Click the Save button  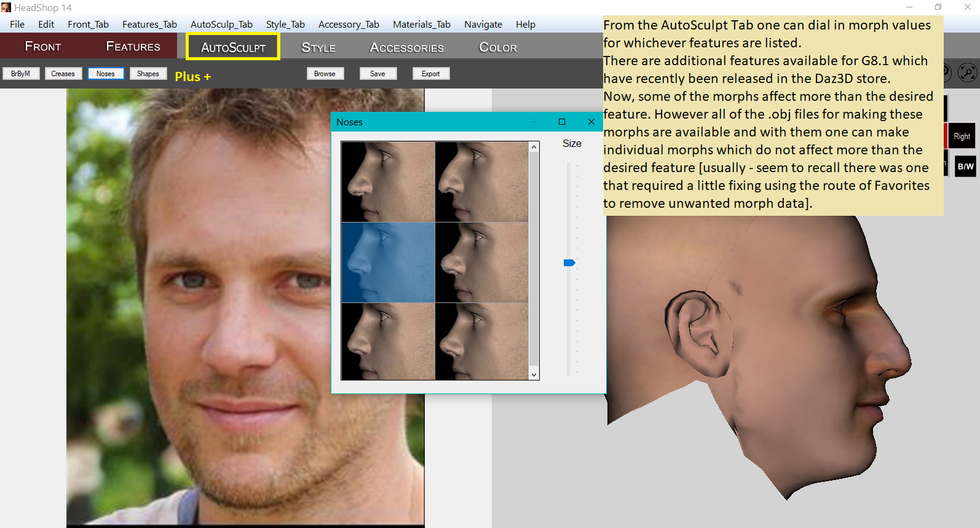pyautogui.click(x=377, y=74)
